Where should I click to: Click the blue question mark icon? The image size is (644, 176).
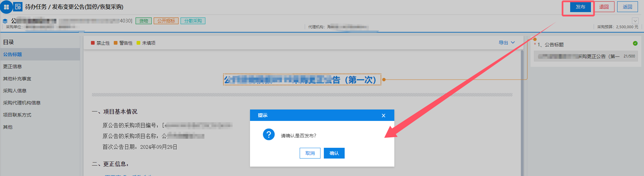[x=269, y=135]
